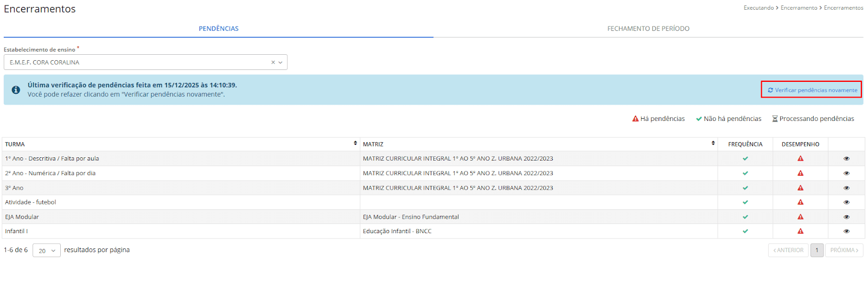Screen dimensions: 868x282
Task: Click Encerramento breadcrumb link
Action: [799, 8]
